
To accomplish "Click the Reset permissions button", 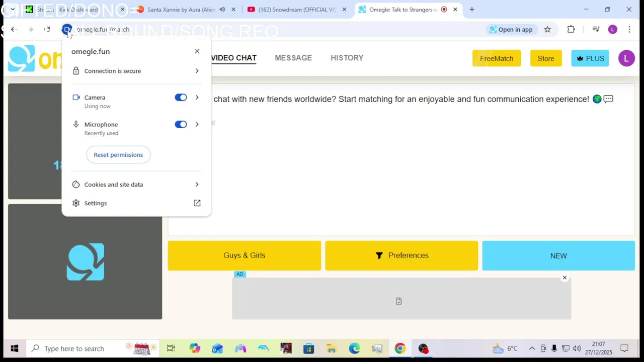I will tap(118, 155).
